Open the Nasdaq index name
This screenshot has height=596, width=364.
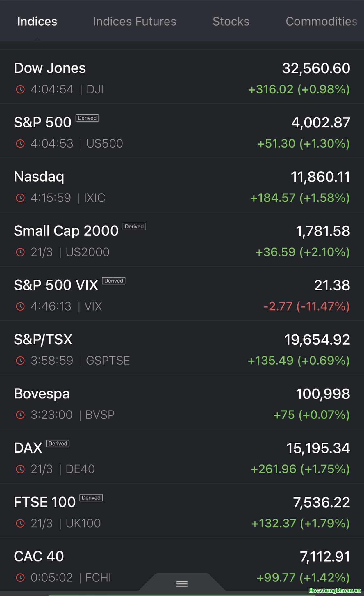click(39, 177)
